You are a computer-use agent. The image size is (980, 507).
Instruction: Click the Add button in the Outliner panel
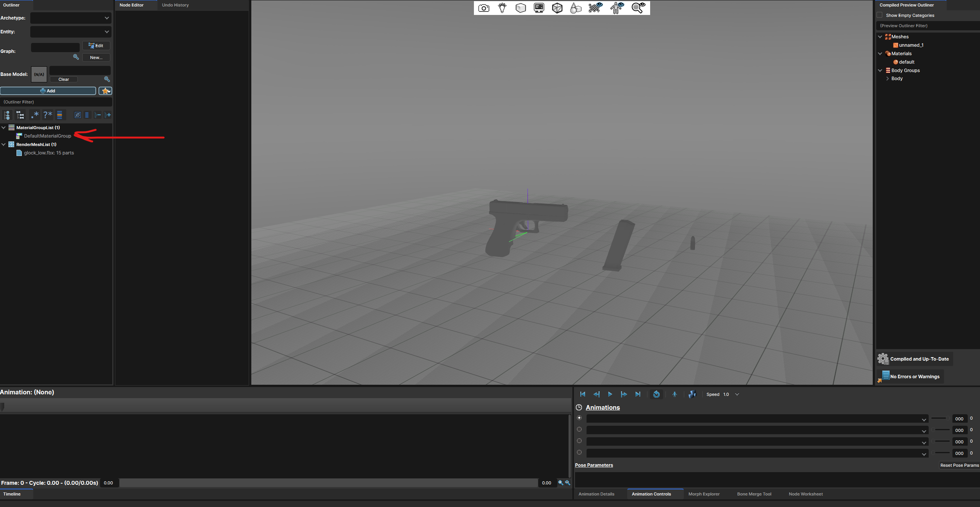[x=49, y=91]
